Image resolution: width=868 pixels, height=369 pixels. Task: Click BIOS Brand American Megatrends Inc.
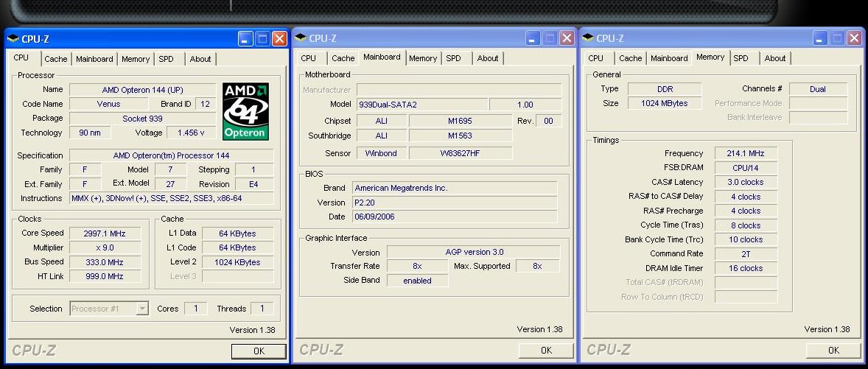pos(455,188)
